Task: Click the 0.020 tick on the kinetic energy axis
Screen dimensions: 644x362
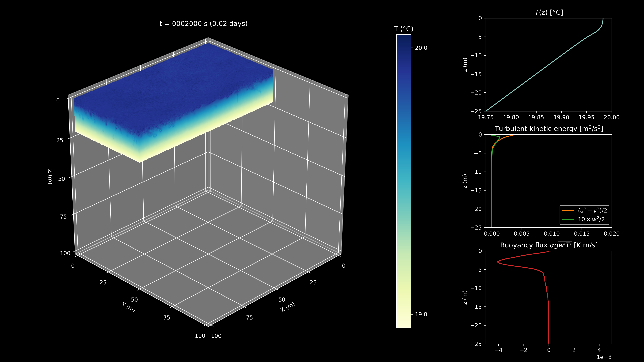Action: click(612, 234)
